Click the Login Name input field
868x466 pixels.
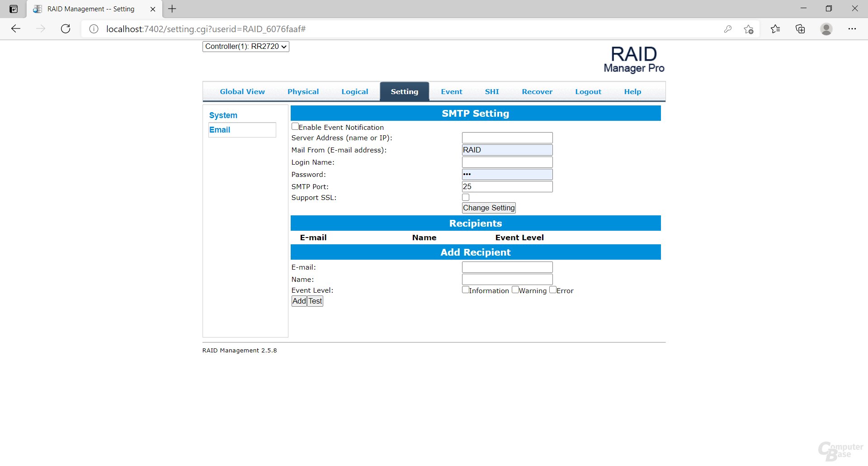point(507,162)
